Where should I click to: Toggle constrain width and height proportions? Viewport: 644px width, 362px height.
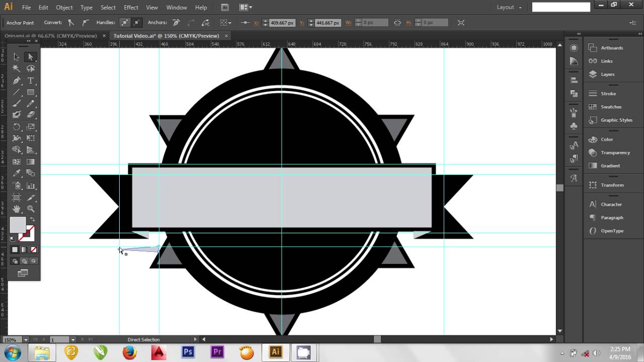coord(397,23)
